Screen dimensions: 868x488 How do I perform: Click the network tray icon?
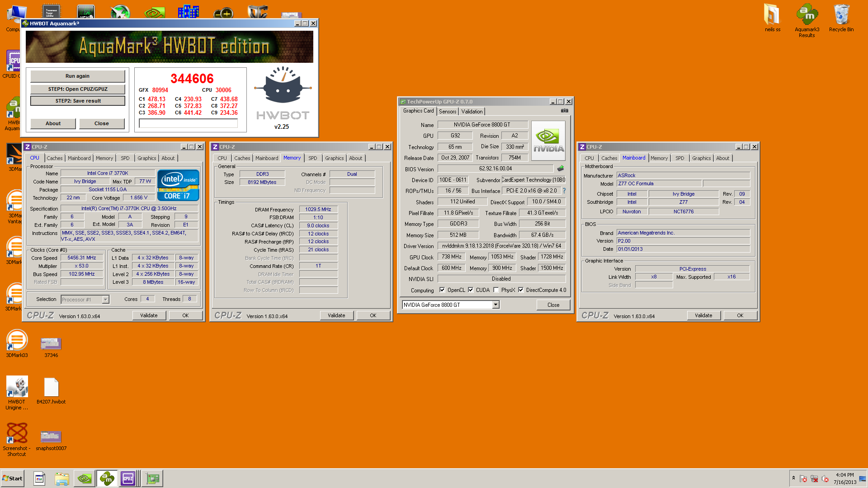814,479
